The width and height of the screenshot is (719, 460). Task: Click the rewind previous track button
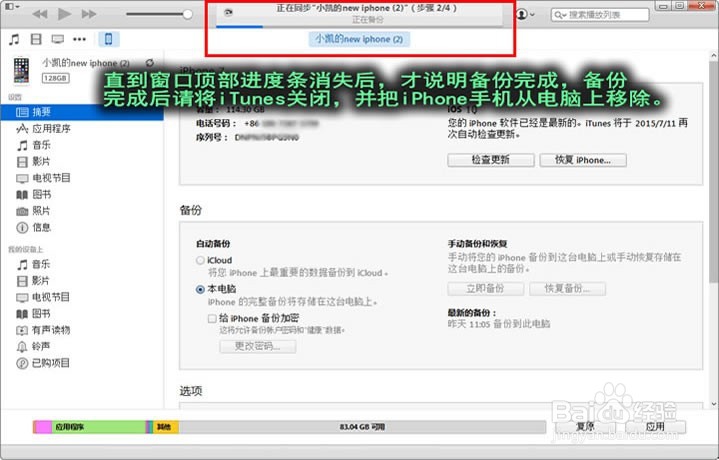(x=40, y=14)
